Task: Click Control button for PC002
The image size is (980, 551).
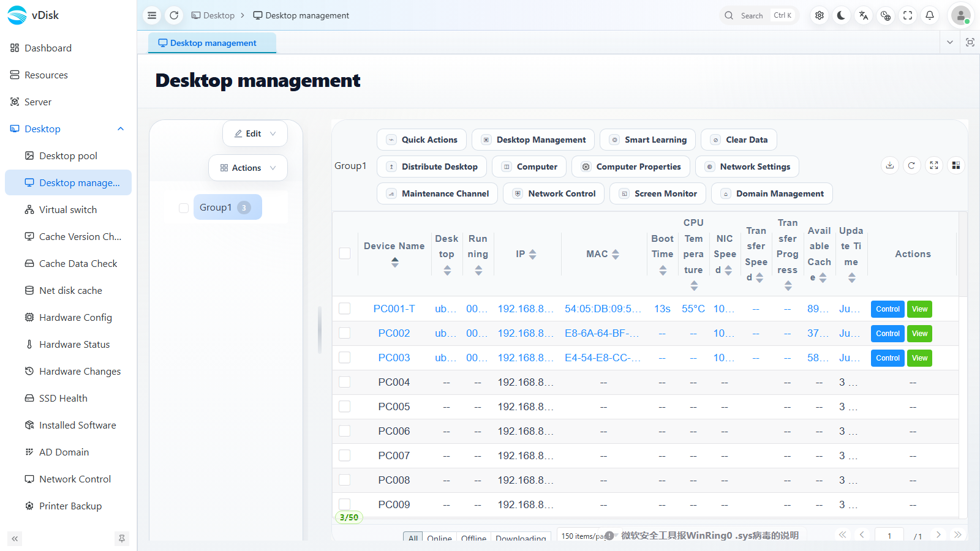Action: (x=888, y=334)
